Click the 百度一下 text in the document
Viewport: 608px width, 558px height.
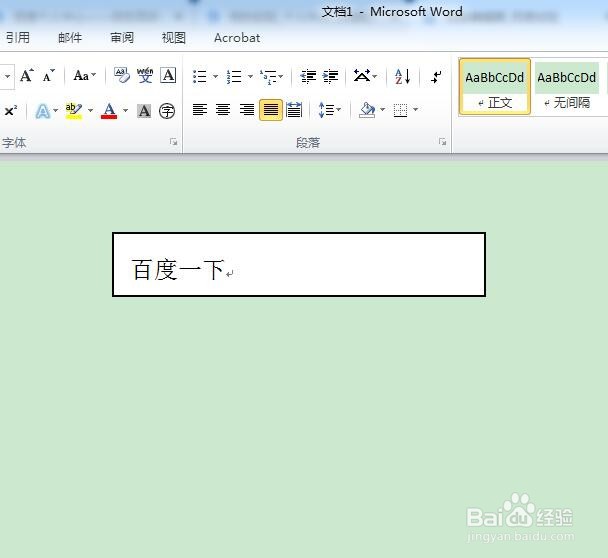click(x=178, y=269)
